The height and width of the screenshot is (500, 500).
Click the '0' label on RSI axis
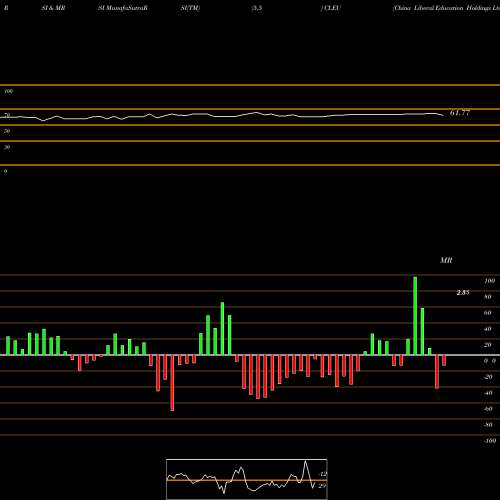(6, 171)
